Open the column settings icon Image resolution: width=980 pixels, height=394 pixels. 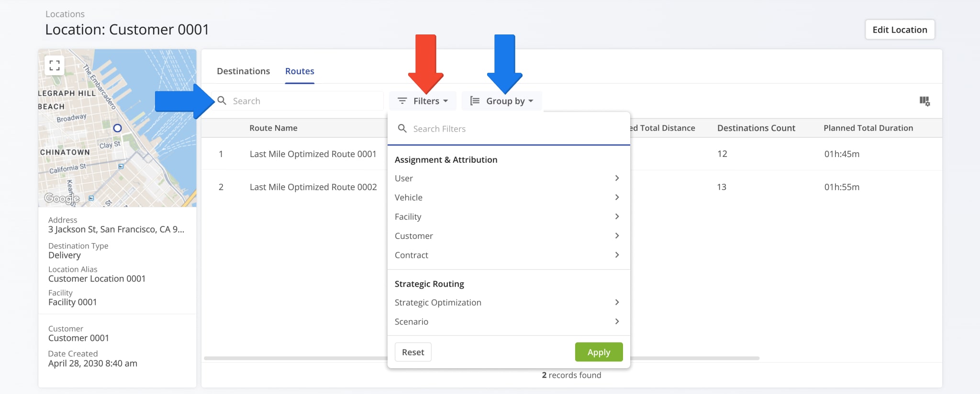click(924, 101)
